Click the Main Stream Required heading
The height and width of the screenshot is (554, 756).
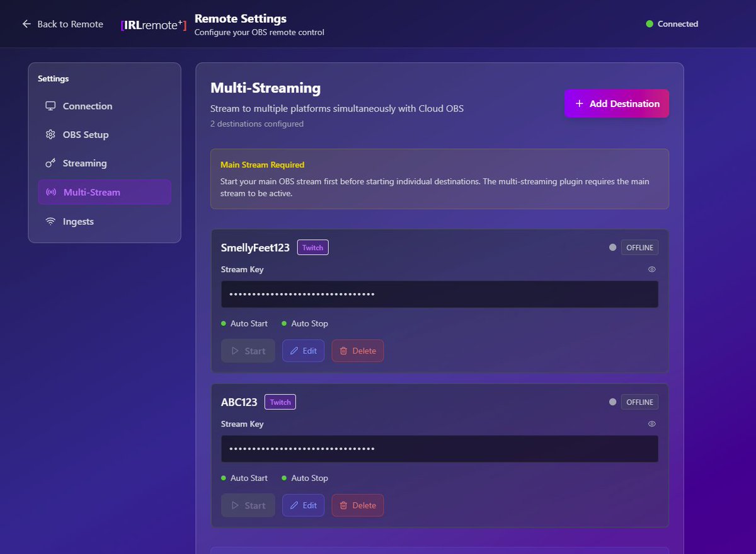pos(262,164)
